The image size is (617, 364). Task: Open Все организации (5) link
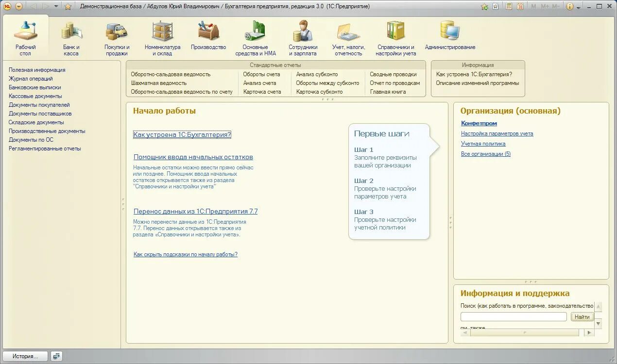[486, 154]
